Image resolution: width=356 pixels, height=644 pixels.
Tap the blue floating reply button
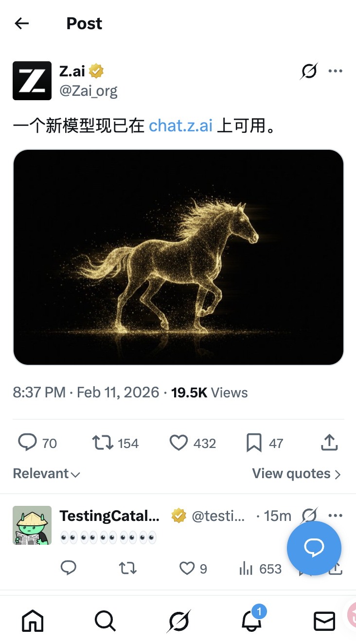pyautogui.click(x=314, y=548)
